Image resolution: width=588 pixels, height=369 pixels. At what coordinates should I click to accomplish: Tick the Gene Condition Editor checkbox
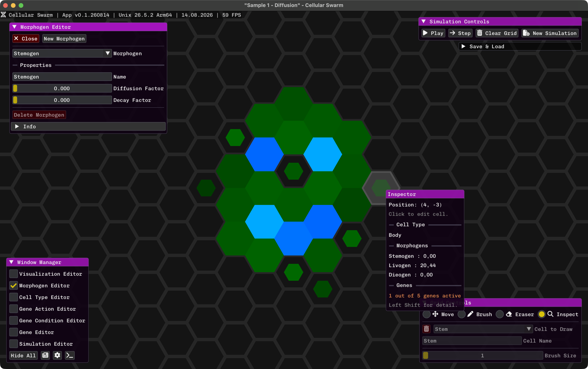point(14,320)
